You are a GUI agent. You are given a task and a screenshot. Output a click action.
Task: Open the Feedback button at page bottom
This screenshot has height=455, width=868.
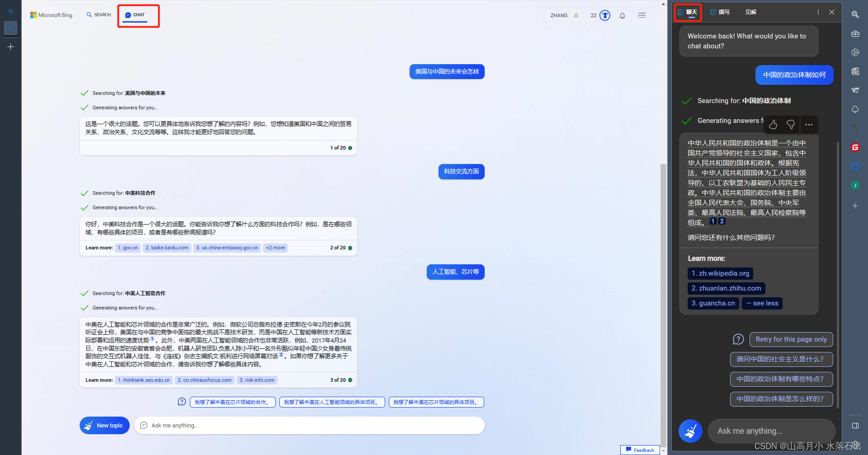(640, 450)
